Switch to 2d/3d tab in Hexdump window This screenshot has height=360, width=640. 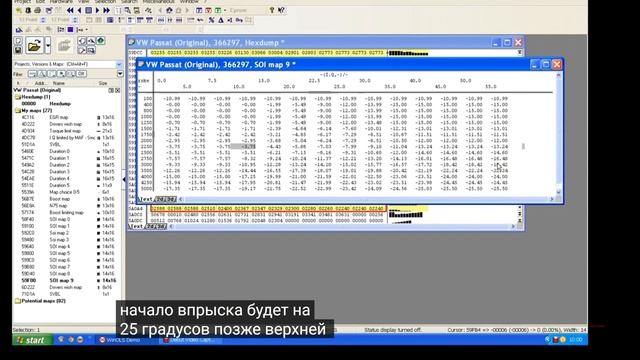(156, 226)
